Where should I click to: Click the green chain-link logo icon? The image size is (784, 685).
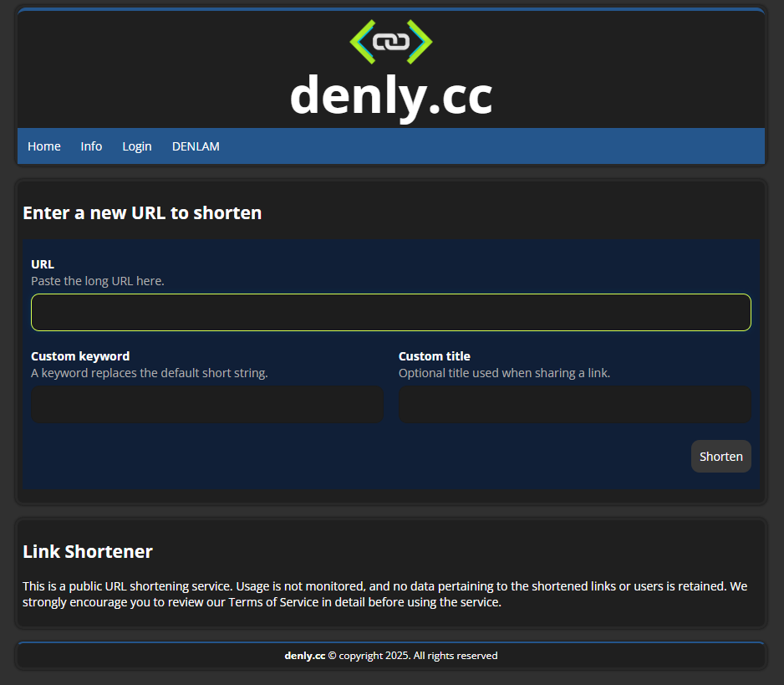[390, 40]
